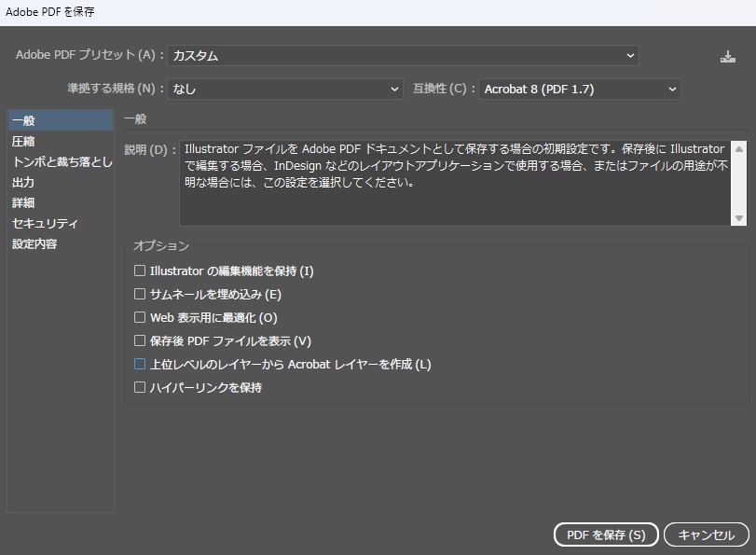This screenshot has height=555, width=756.
Task: Click the description scrollbar down arrow
Action: pyautogui.click(x=738, y=218)
